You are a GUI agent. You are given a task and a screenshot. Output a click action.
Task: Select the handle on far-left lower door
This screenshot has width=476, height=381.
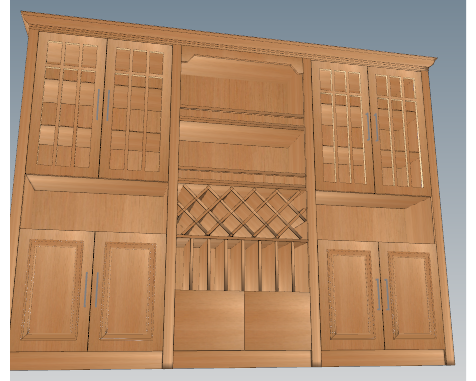pyautogui.click(x=86, y=290)
